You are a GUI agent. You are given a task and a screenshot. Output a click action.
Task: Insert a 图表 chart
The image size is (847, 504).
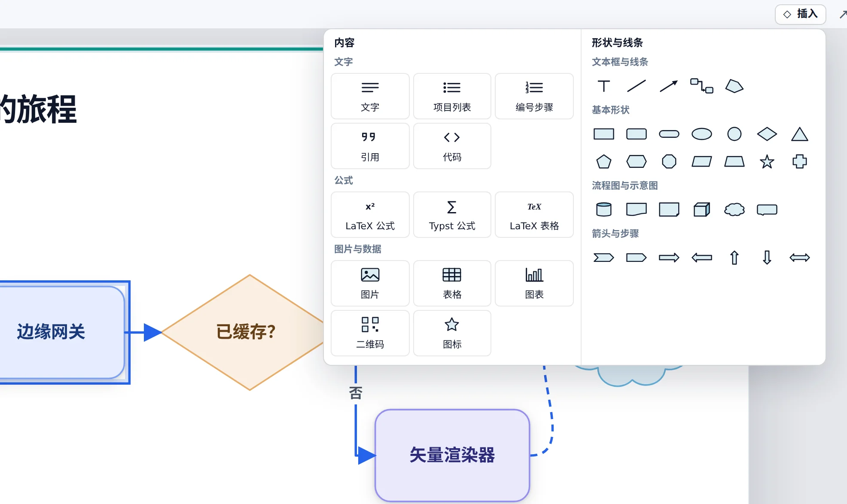[534, 283]
